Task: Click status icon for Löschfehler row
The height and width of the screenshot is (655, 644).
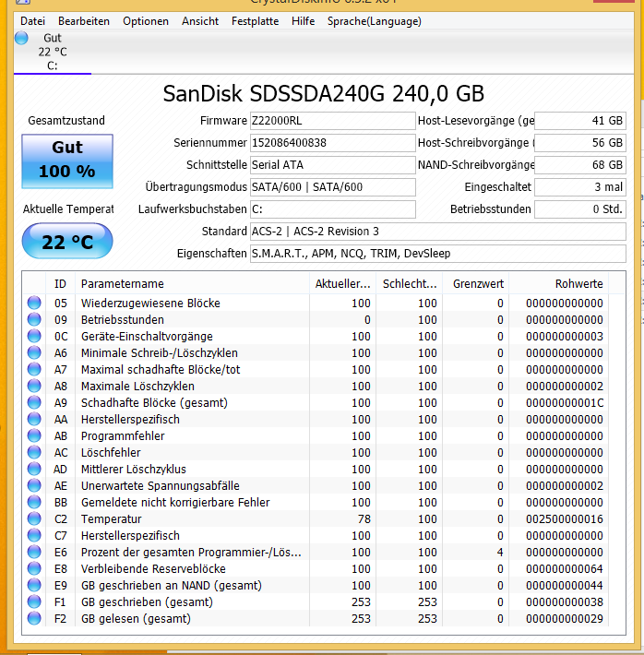Action: (34, 452)
